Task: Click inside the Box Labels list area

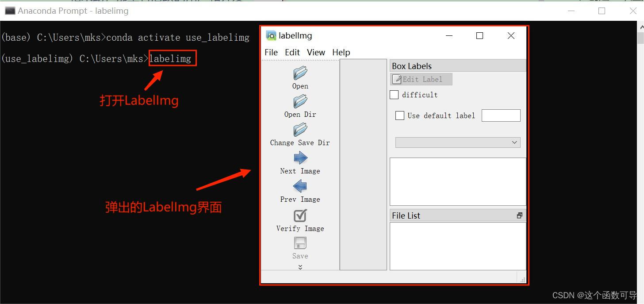Action: [x=458, y=181]
